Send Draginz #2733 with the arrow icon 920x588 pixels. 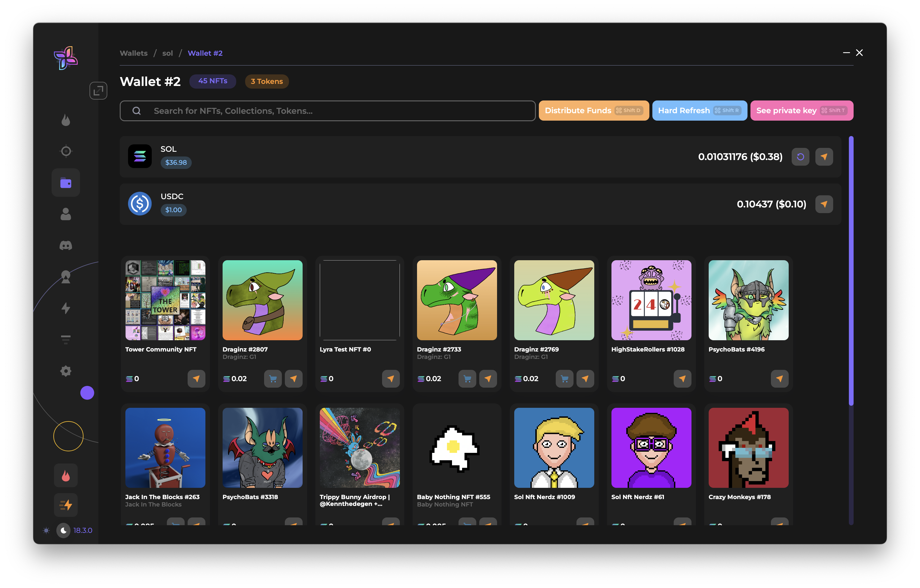click(488, 379)
